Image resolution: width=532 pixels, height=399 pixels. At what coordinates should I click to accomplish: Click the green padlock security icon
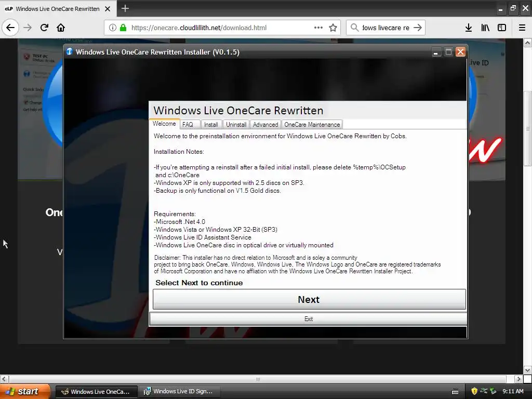[x=123, y=28]
